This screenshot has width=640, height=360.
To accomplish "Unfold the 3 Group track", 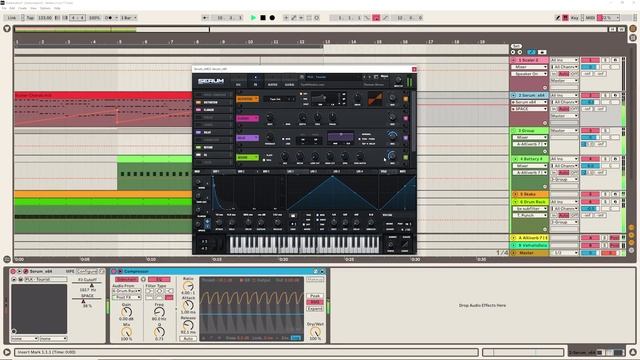I will click(514, 131).
